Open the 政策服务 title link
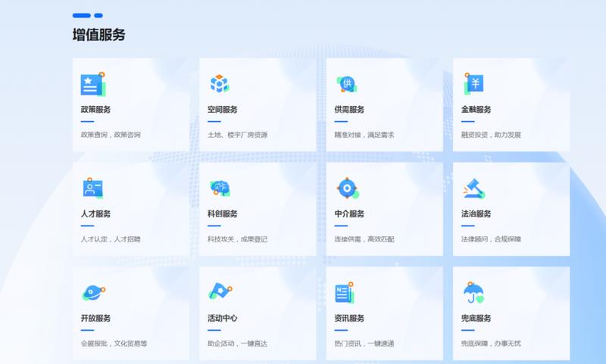The height and width of the screenshot is (364, 606). tap(95, 110)
